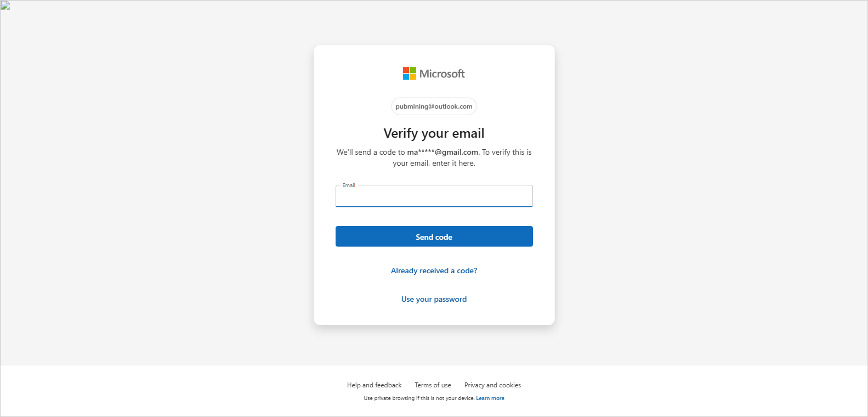This screenshot has width=868, height=417.
Task: Click the Microsoft four-square logo
Action: [409, 74]
